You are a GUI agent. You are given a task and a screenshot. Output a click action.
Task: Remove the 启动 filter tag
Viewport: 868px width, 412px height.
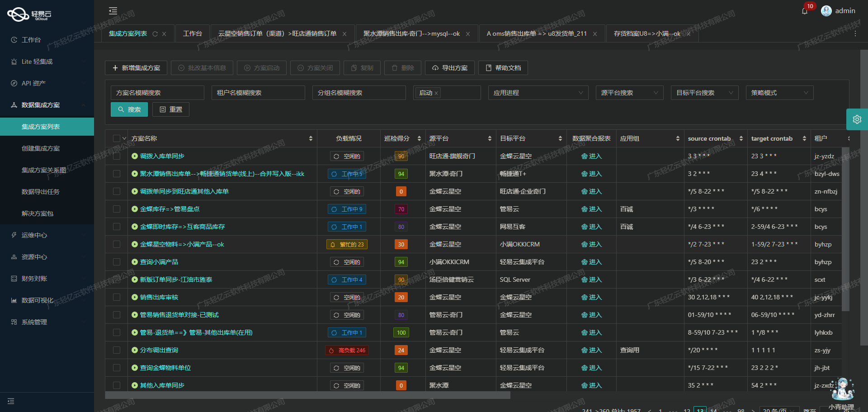(436, 93)
